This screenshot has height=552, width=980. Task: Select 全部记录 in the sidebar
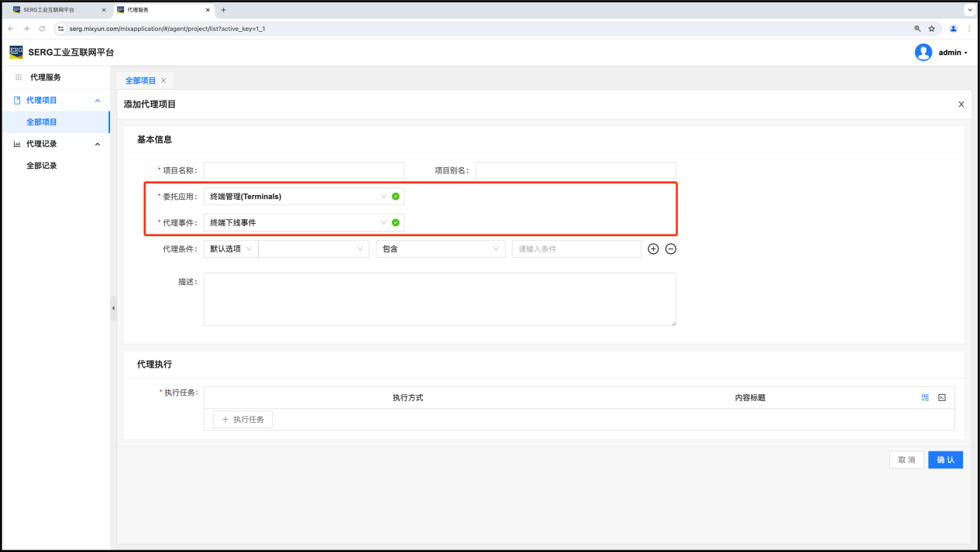pos(42,166)
